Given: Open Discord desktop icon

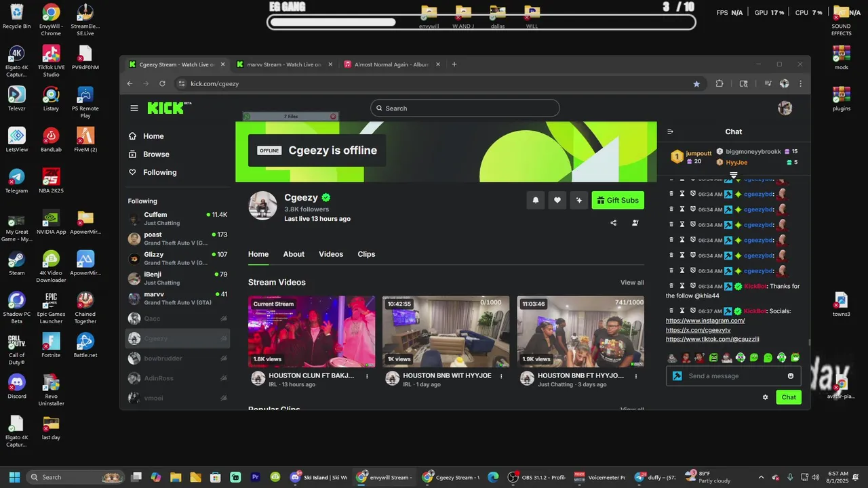Looking at the screenshot, I should point(16,386).
